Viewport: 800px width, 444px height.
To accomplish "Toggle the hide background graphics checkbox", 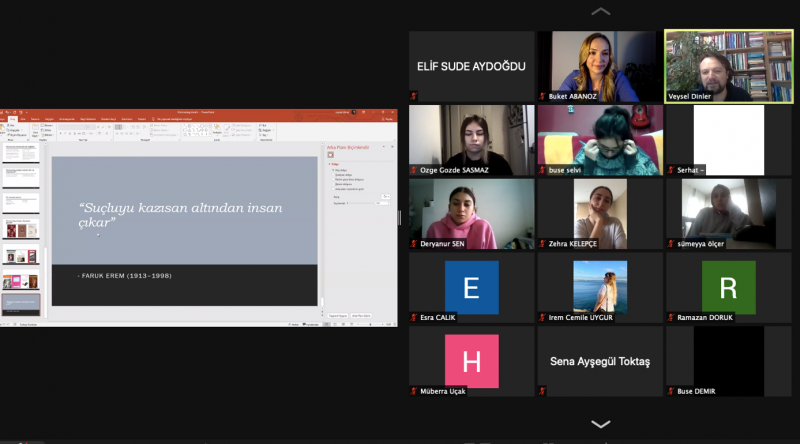I will point(334,189).
